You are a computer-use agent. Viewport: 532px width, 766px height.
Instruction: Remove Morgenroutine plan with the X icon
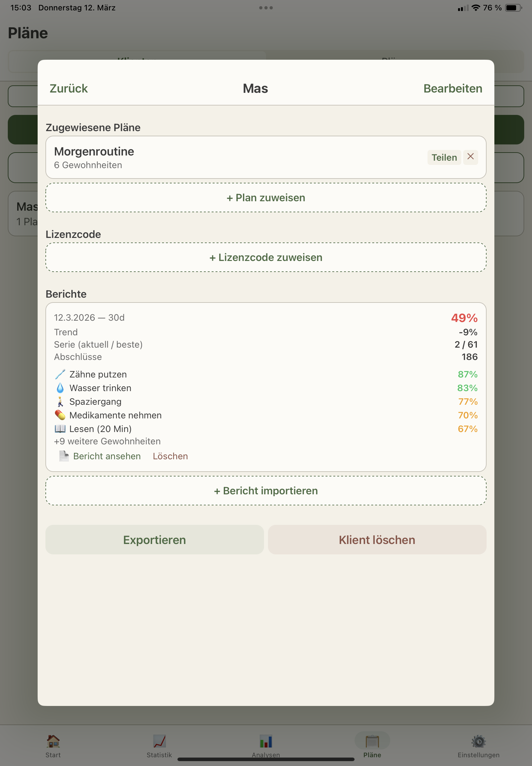click(x=470, y=157)
